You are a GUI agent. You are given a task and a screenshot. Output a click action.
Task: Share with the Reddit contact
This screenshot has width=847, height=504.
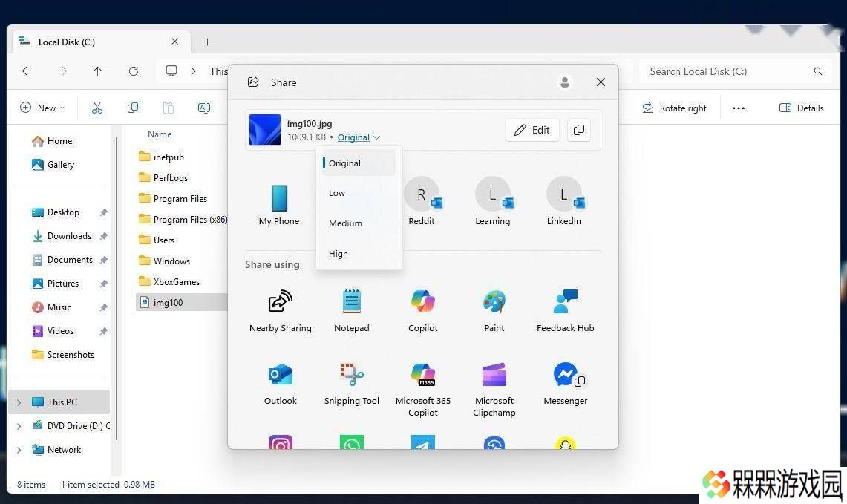point(422,201)
